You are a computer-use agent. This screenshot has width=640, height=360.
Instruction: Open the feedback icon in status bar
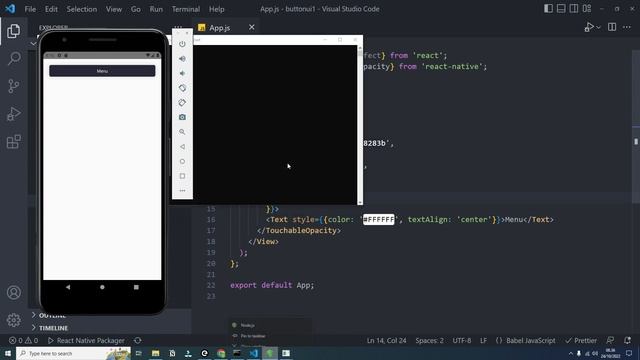pos(610,340)
